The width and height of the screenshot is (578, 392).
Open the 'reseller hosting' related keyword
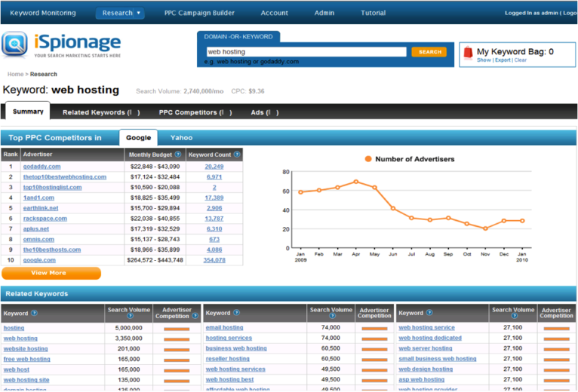227,359
